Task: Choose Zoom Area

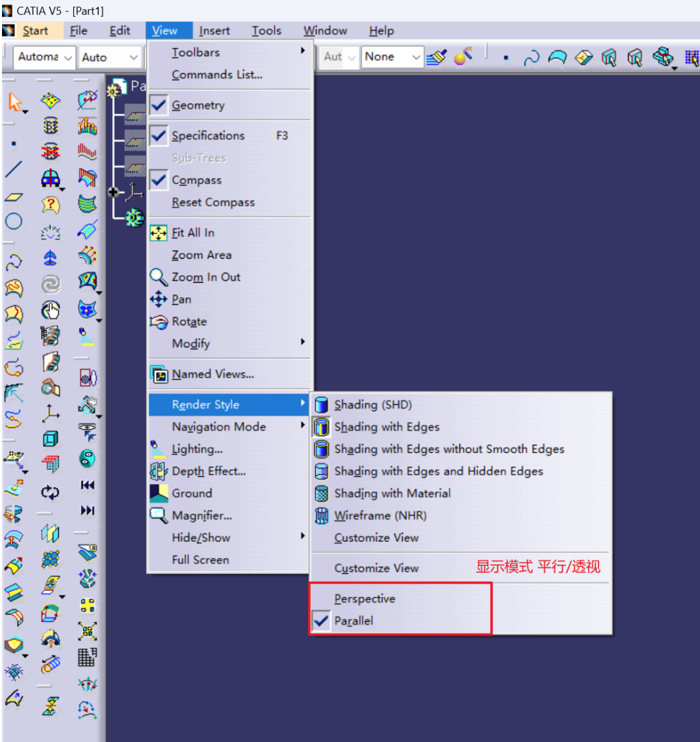Action: coord(229,255)
